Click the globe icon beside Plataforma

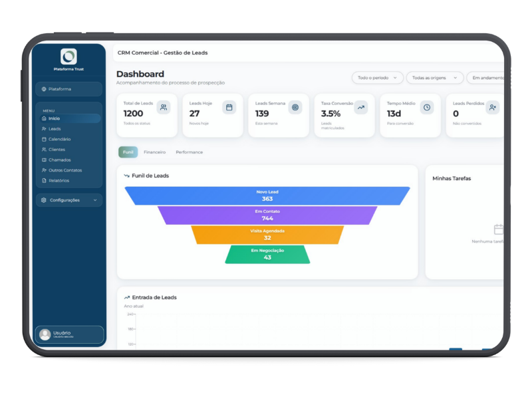(44, 89)
